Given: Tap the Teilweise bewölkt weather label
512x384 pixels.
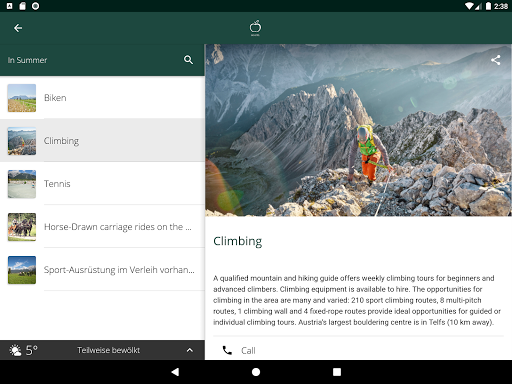Looking at the screenshot, I should tap(109, 350).
